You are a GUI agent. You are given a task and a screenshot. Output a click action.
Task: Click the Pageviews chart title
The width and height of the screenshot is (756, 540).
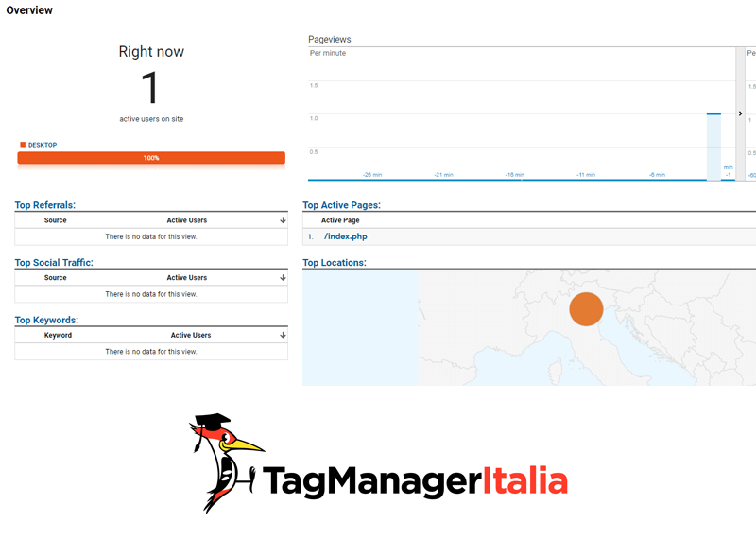(x=330, y=39)
